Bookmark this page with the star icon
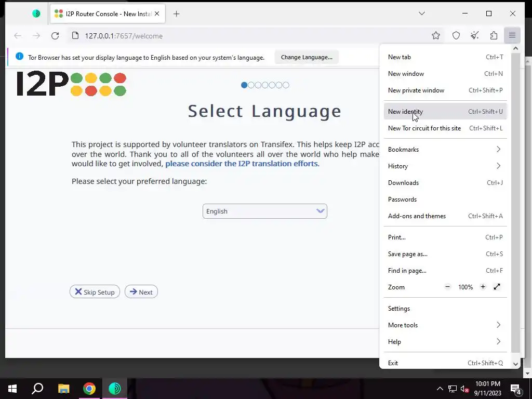Image resolution: width=532 pixels, height=399 pixels. coord(436,35)
